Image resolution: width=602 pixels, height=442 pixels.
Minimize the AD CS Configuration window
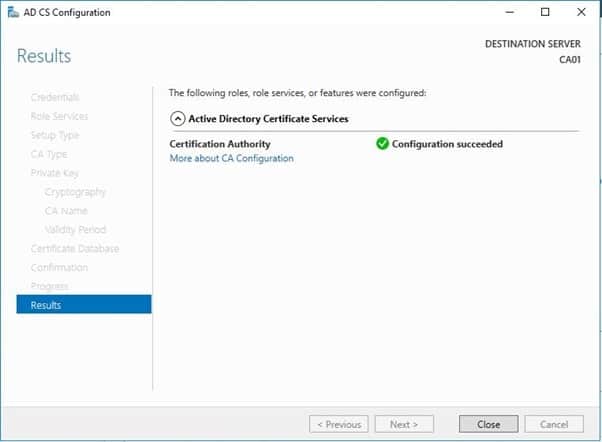[x=509, y=12]
